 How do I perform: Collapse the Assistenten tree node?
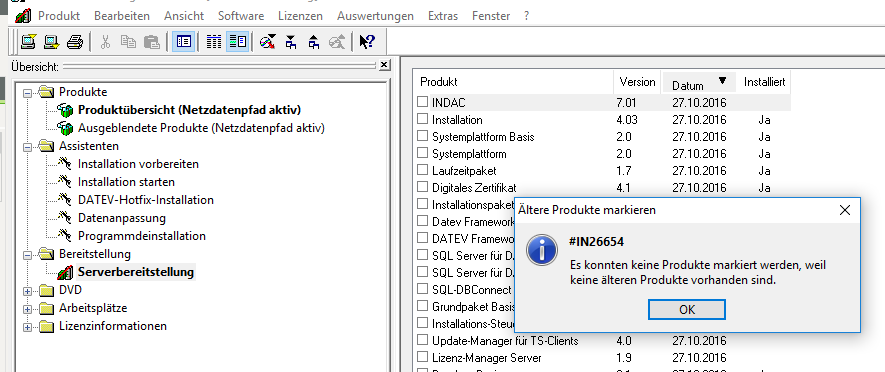[28, 147]
